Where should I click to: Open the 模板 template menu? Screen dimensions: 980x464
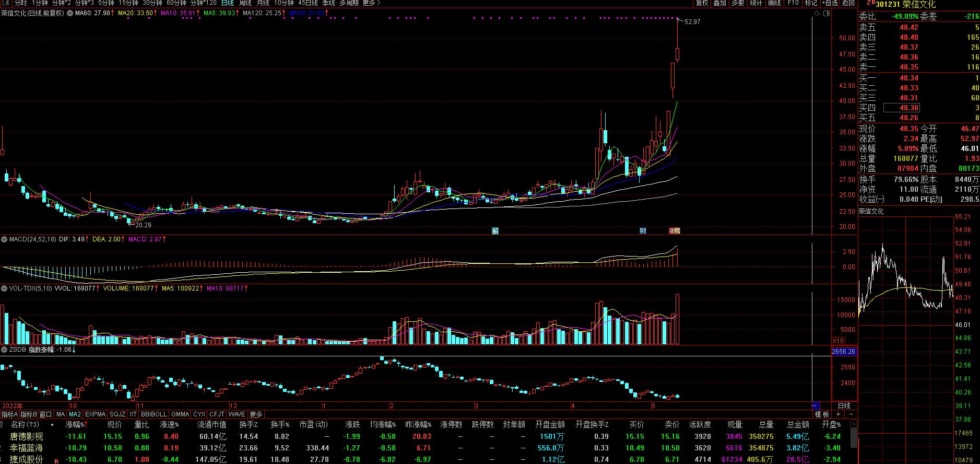tap(822, 414)
